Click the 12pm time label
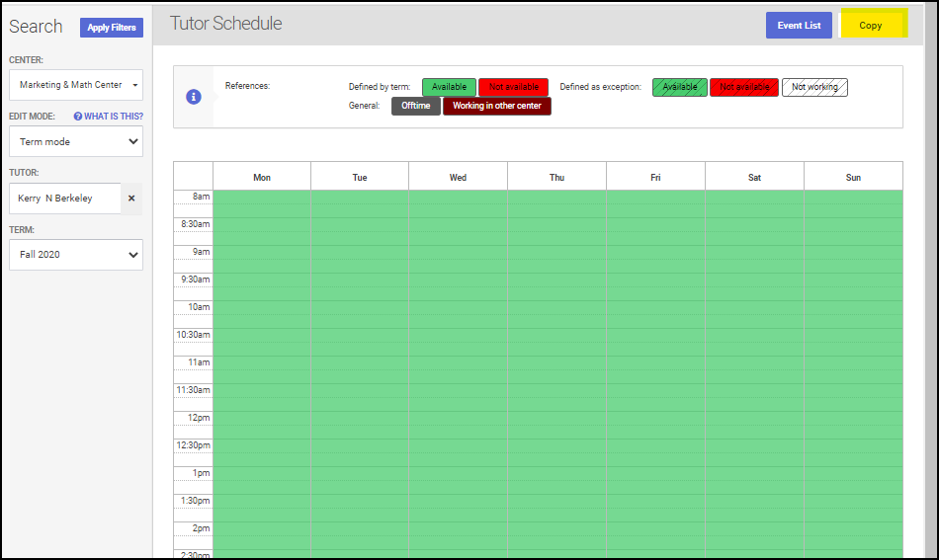Viewport: 939px width, 560px height. (199, 418)
